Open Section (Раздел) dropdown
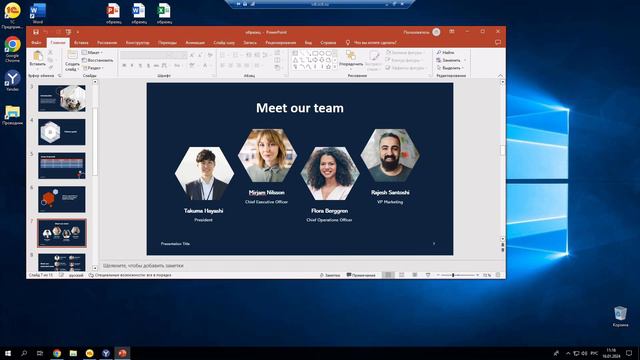 point(93,68)
